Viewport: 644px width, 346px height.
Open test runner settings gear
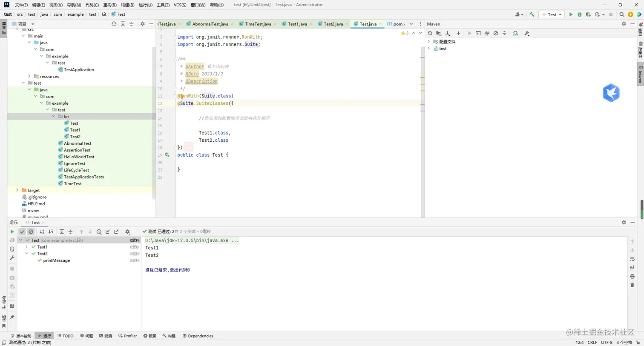(127, 232)
